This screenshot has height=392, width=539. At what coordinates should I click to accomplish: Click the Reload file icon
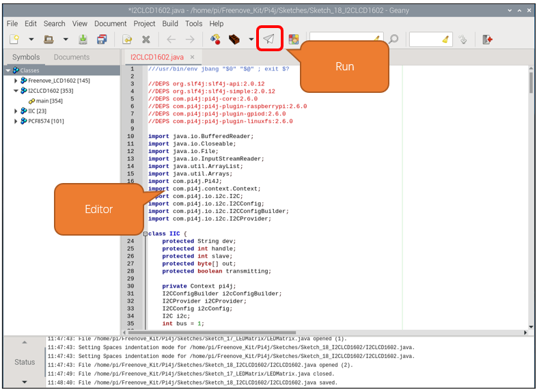[127, 40]
